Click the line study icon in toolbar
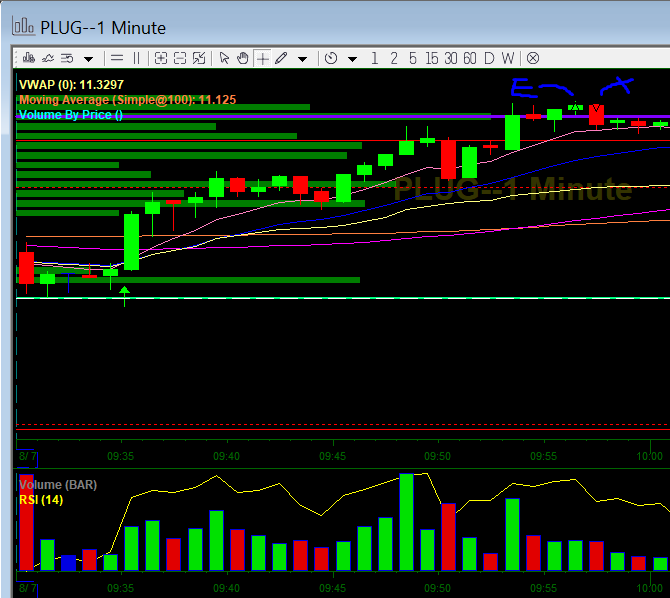 (x=47, y=58)
